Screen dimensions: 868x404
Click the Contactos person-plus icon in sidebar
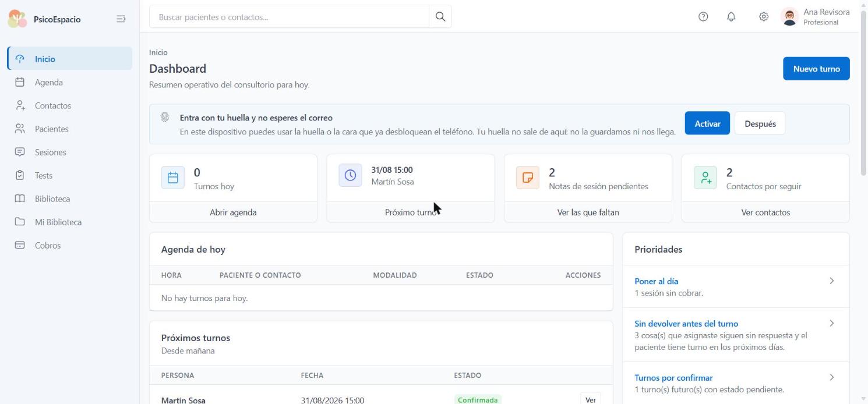(x=20, y=105)
